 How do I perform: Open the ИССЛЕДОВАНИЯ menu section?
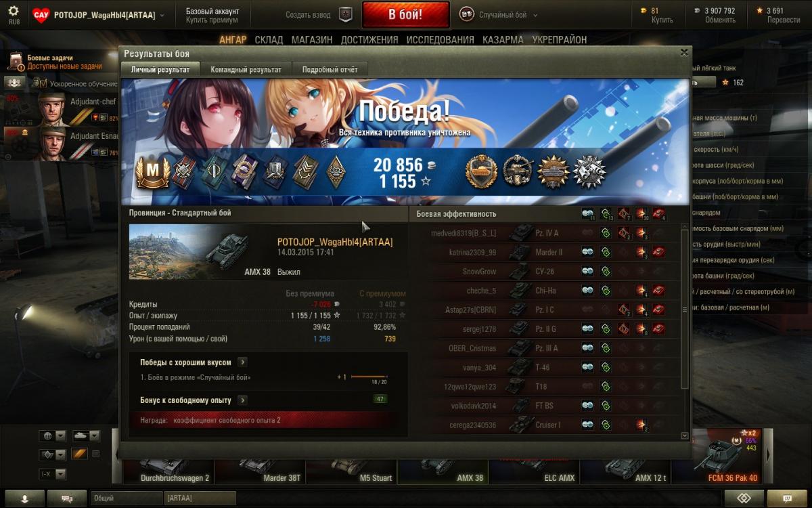point(440,40)
